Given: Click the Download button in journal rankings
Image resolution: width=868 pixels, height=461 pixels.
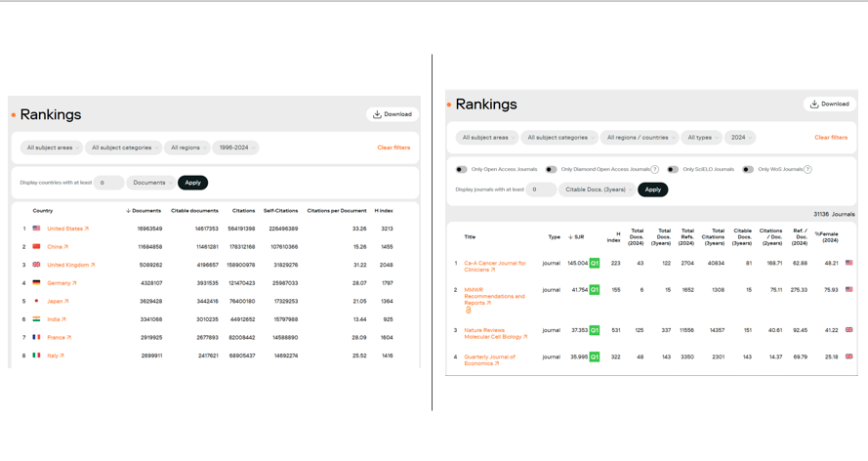Looking at the screenshot, I should [829, 104].
